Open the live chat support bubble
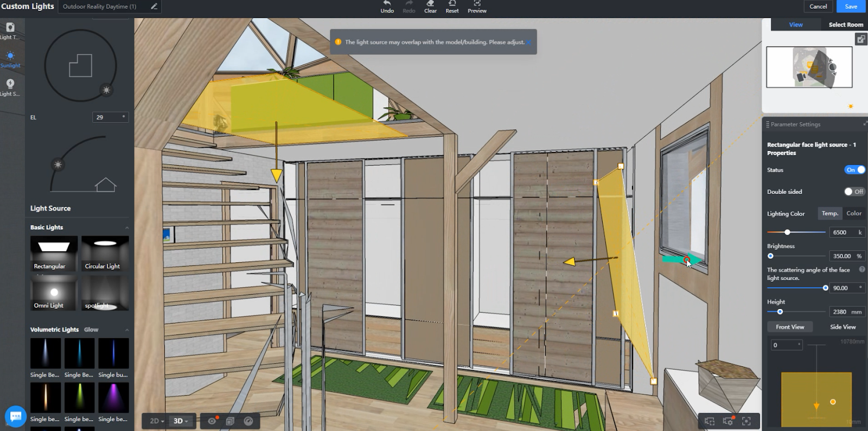The width and height of the screenshot is (868, 431). pos(15,416)
